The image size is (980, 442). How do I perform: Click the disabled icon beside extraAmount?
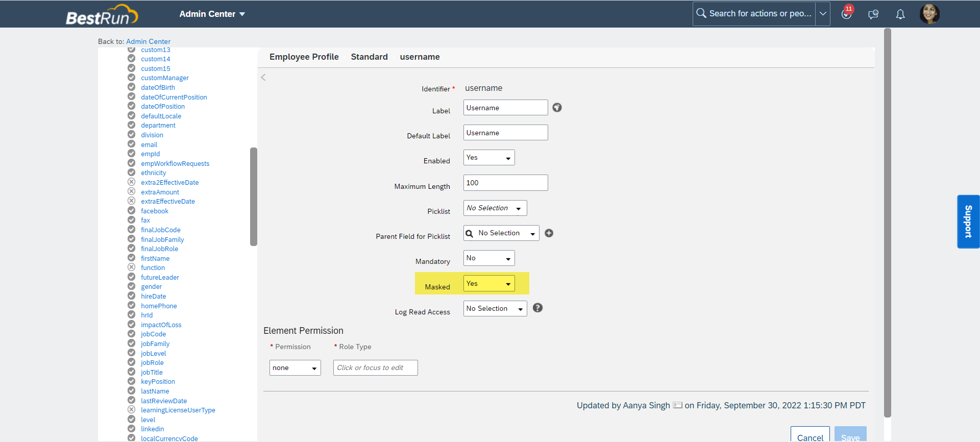click(131, 191)
